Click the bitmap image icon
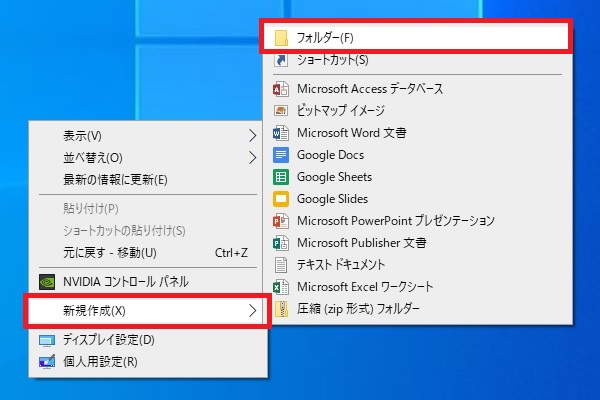Image resolution: width=600 pixels, height=400 pixels. point(281,111)
